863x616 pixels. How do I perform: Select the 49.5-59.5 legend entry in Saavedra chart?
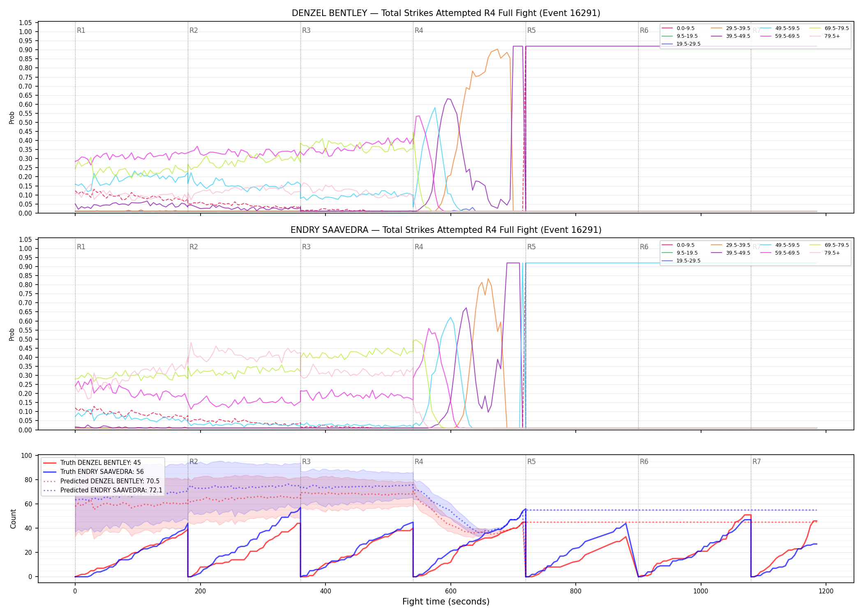click(x=780, y=245)
